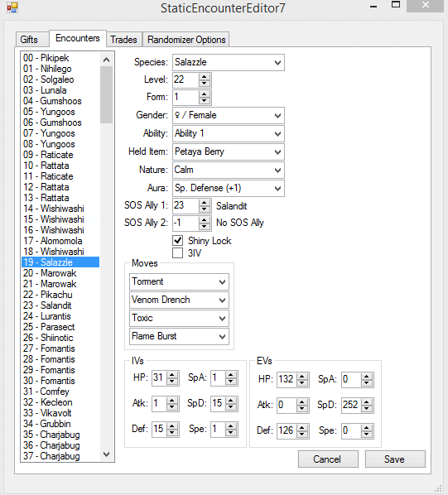
Task: Increase the Spe IV value
Action: tap(231, 426)
